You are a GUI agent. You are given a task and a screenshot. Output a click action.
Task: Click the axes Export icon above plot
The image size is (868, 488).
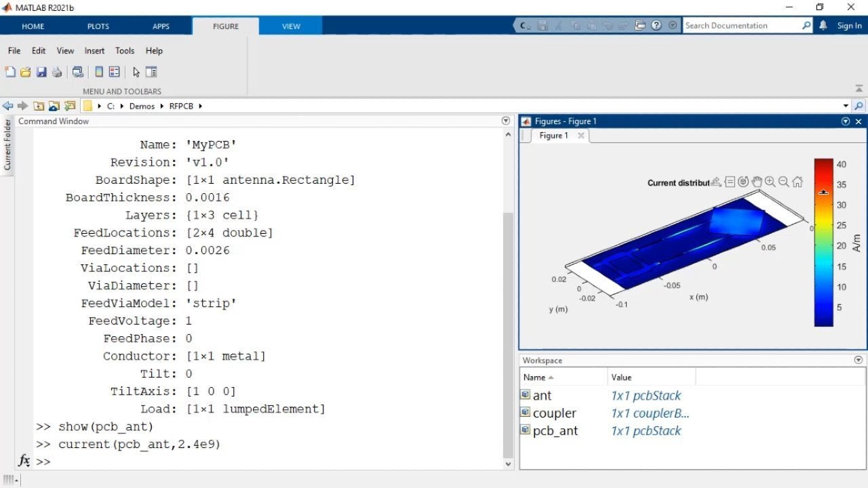click(x=716, y=182)
